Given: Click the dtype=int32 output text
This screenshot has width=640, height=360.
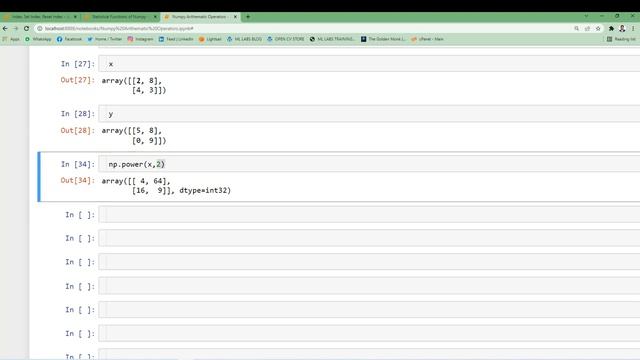Looking at the screenshot, I should point(205,190).
